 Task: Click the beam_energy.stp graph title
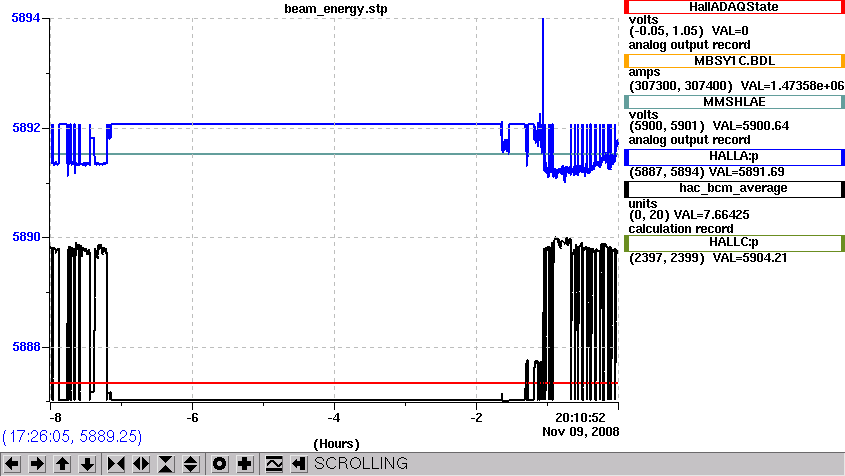pyautogui.click(x=336, y=9)
